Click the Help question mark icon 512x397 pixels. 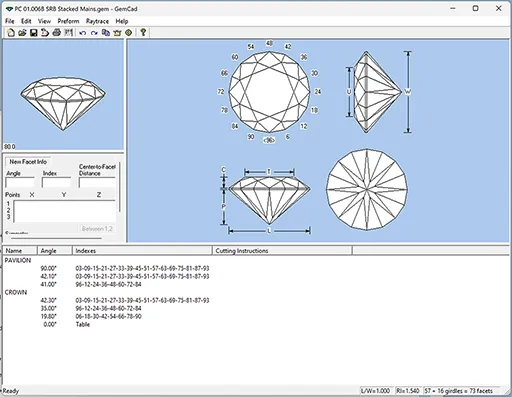pyautogui.click(x=143, y=33)
